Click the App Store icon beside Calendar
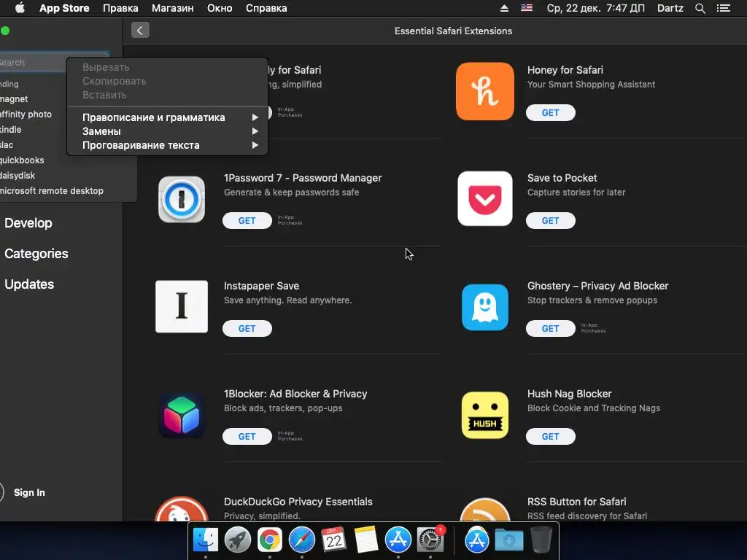Image resolution: width=747 pixels, height=560 pixels. click(398, 540)
